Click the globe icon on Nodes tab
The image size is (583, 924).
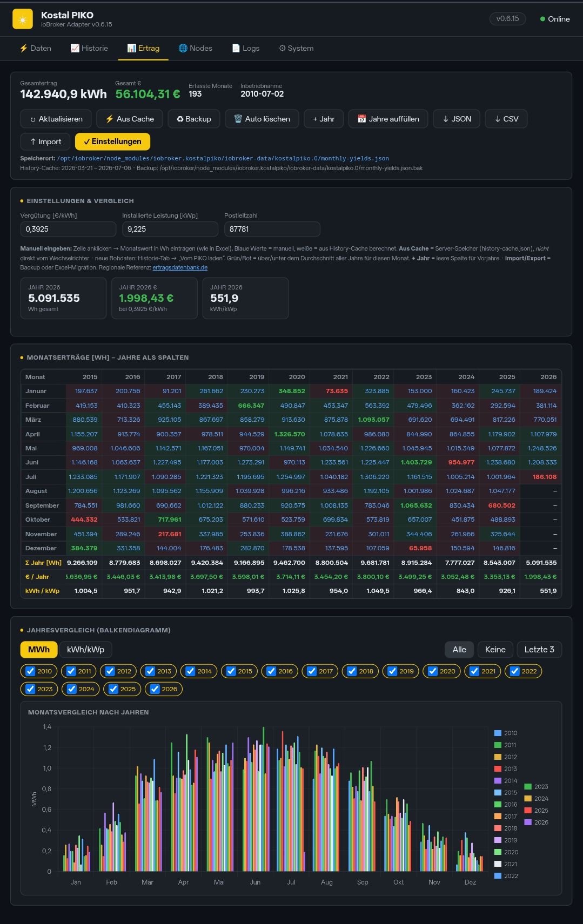183,48
